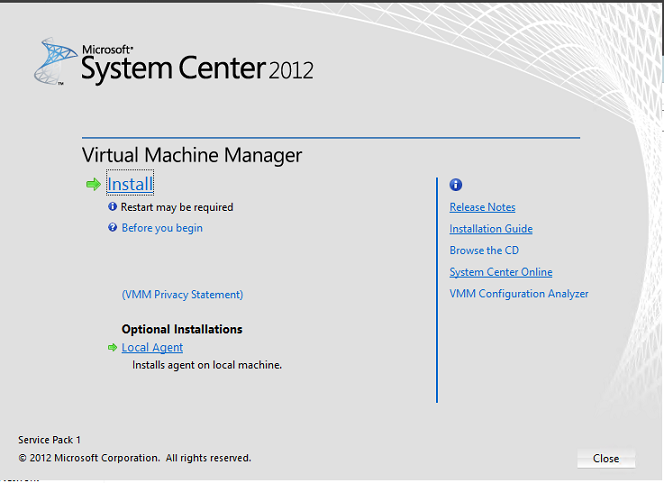Click the green arrow beside Install
The image size is (664, 483).
93,184
